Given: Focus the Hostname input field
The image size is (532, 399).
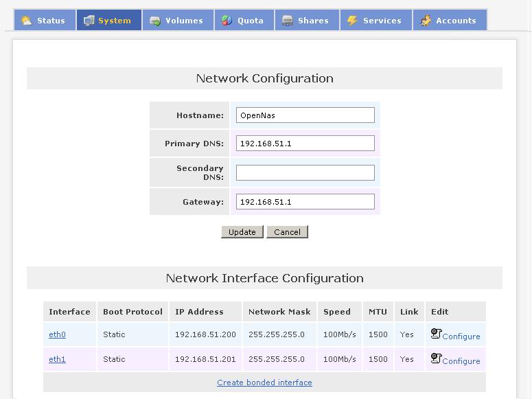Looking at the screenshot, I should 305,115.
